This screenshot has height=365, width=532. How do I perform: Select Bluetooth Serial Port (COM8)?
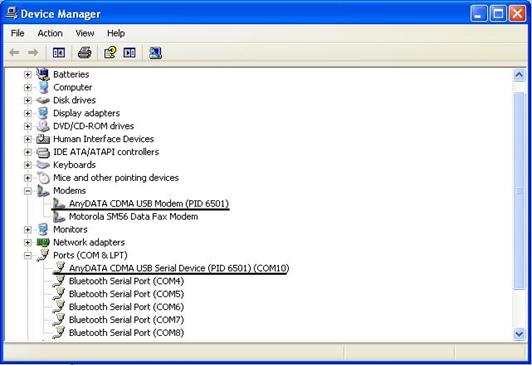click(126, 332)
